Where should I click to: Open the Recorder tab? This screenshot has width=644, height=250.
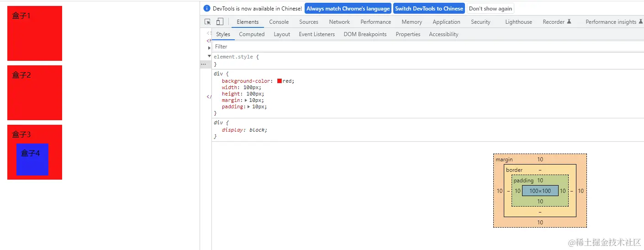(x=557, y=22)
